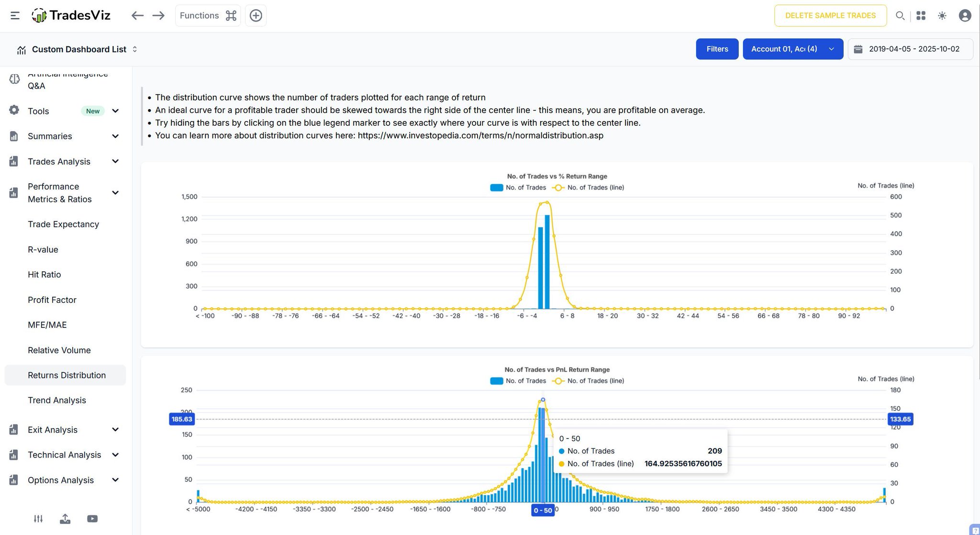Viewport: 980px width, 535px height.
Task: Open the user profile avatar icon
Action: click(965, 15)
